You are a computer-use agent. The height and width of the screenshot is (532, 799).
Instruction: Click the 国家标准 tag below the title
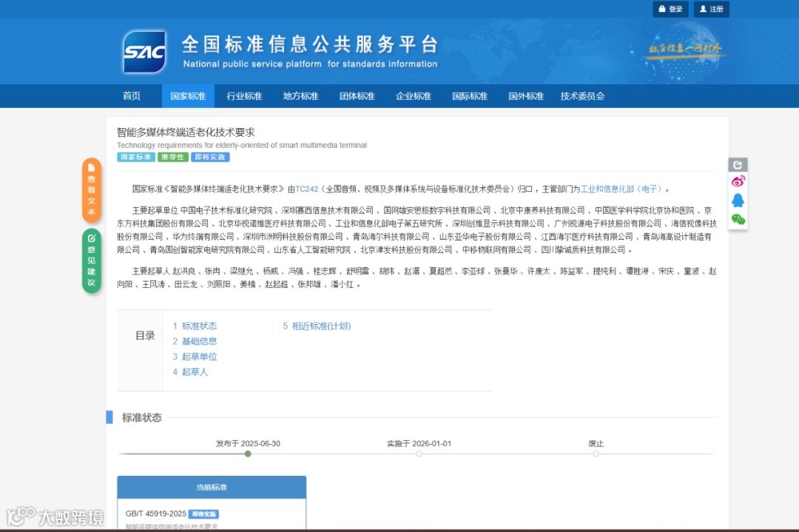tap(136, 157)
